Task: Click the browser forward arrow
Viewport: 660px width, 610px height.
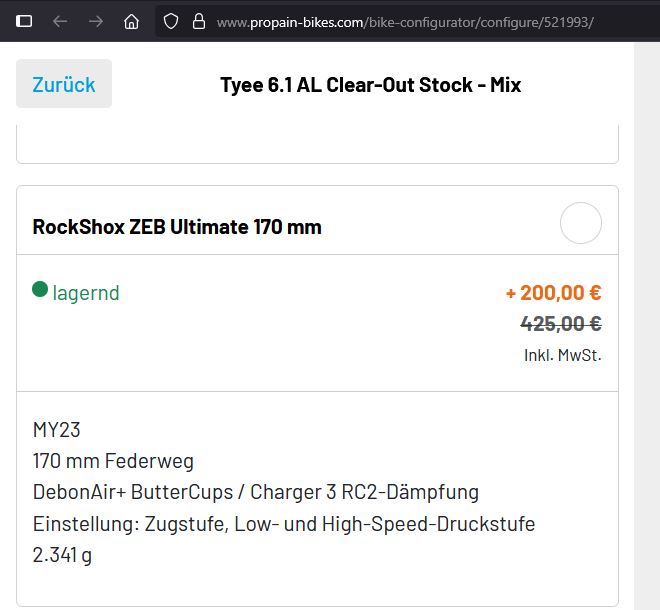Action: pyautogui.click(x=96, y=21)
